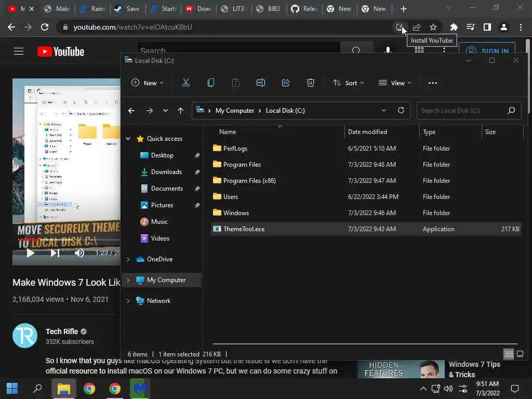
Task: Open recent locations dropdown arrow
Action: click(x=165, y=111)
